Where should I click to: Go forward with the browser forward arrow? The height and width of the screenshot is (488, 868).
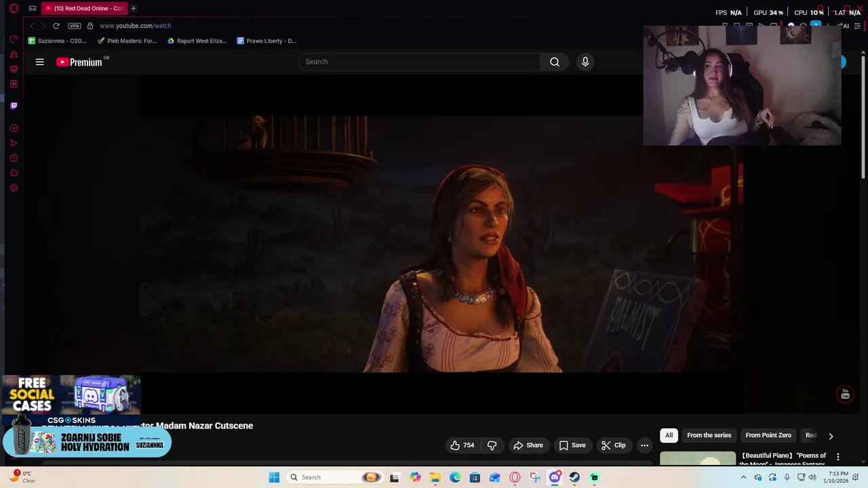(x=44, y=26)
